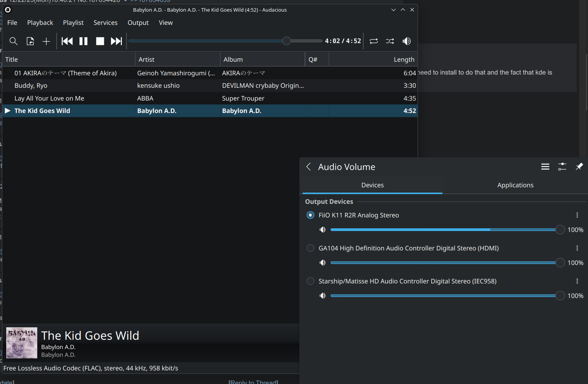This screenshot has height=384, width=588.
Task: Mute the FiiO K11 R2R output
Action: pyautogui.click(x=323, y=230)
